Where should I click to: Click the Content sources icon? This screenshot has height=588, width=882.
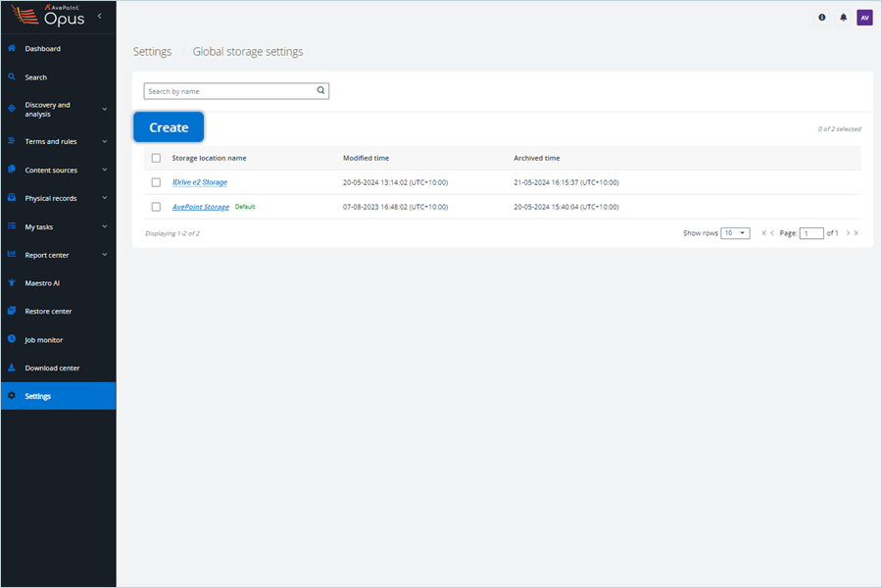11,170
